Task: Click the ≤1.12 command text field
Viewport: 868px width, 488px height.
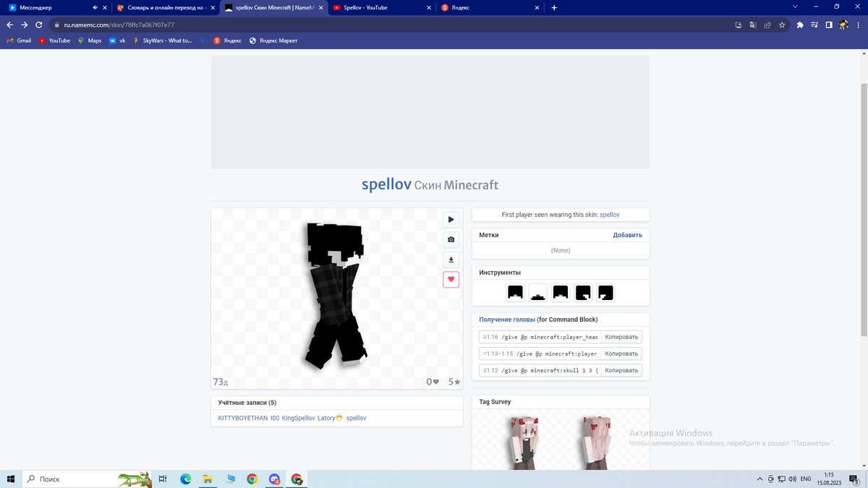Action: click(x=540, y=370)
